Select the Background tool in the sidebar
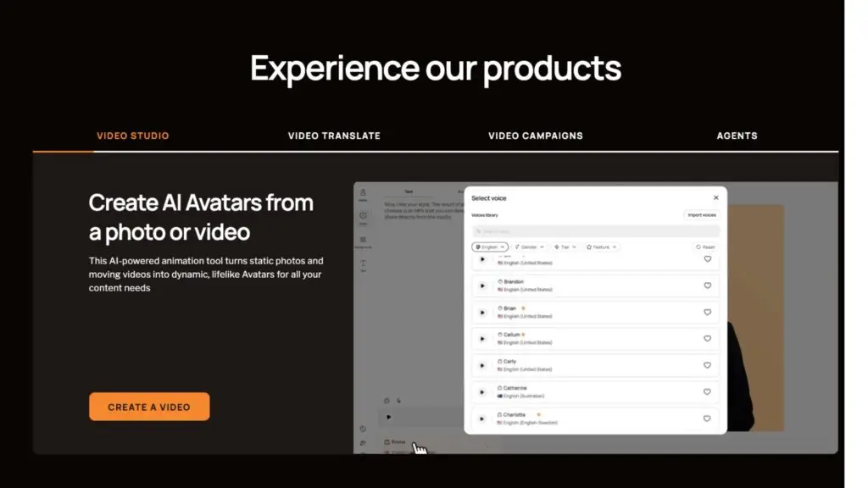The image size is (868, 488). [364, 241]
